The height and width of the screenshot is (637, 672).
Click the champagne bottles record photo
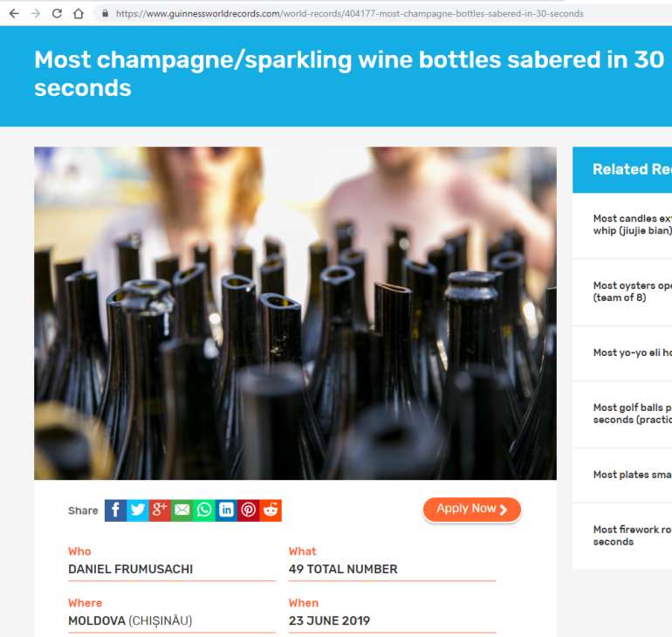click(x=295, y=312)
